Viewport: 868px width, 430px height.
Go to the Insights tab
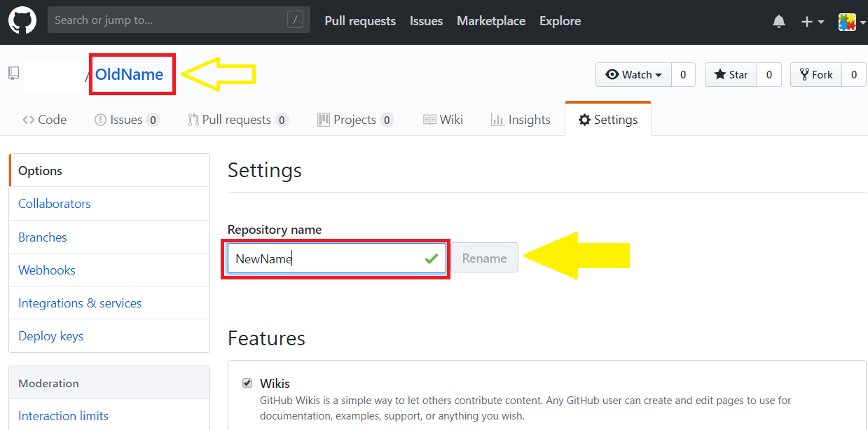point(521,120)
